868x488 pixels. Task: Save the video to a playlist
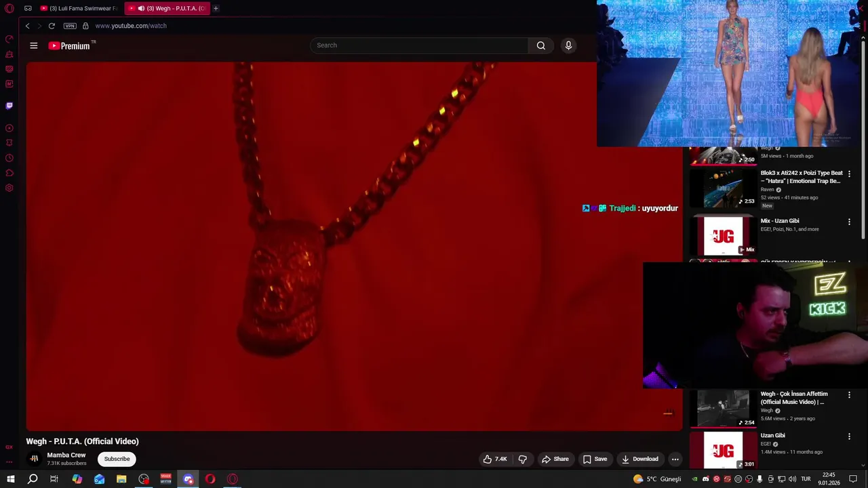[x=595, y=459]
